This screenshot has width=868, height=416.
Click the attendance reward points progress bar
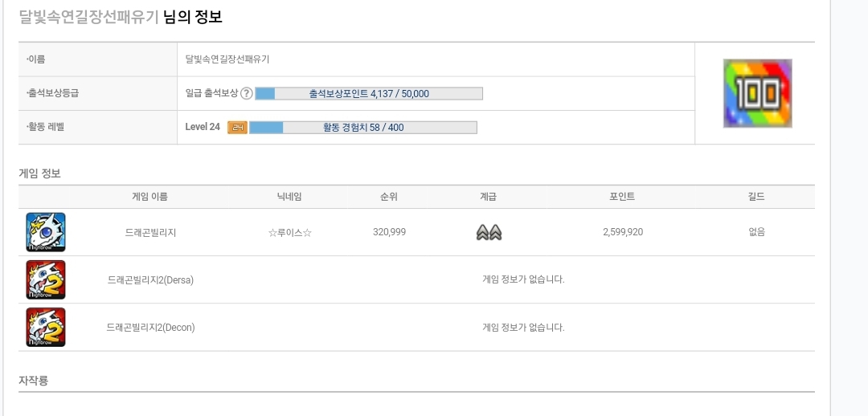[369, 93]
